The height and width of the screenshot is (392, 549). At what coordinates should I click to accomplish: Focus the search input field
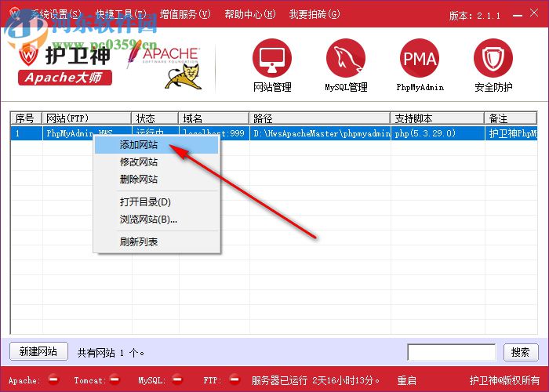point(452,352)
